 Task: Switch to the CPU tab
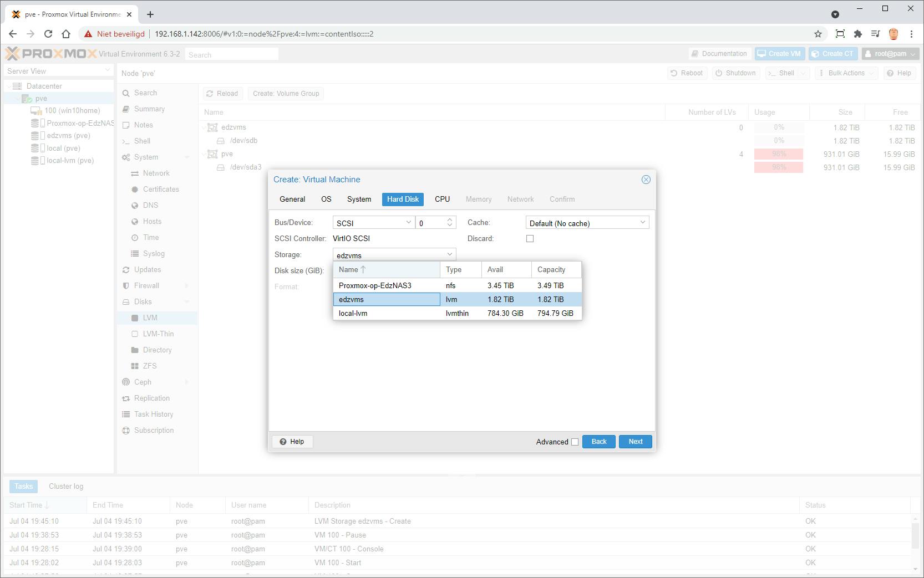(x=442, y=199)
